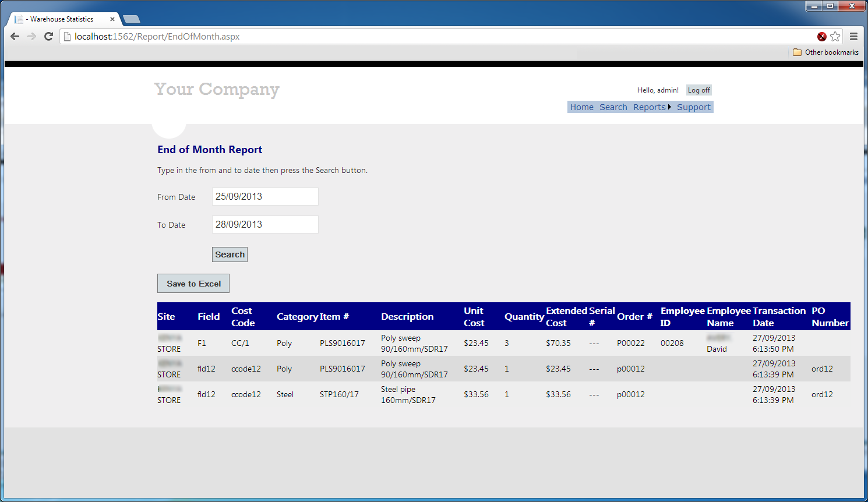Image resolution: width=868 pixels, height=502 pixels.
Task: Click the Your Company site title
Action: (217, 89)
